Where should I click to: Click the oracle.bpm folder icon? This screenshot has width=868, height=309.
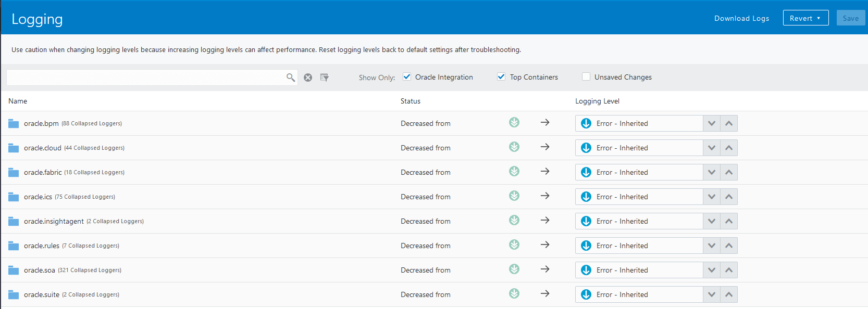pos(14,123)
